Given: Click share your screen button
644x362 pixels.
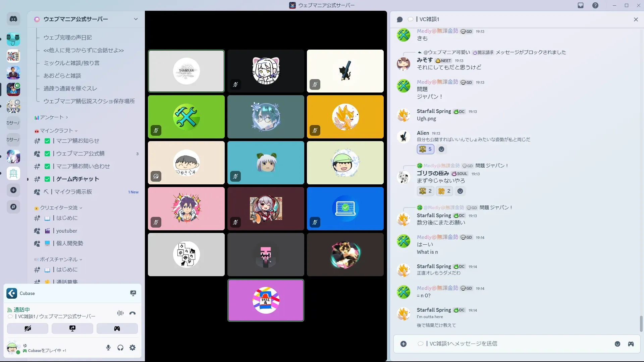Looking at the screenshot, I should click(72, 328).
